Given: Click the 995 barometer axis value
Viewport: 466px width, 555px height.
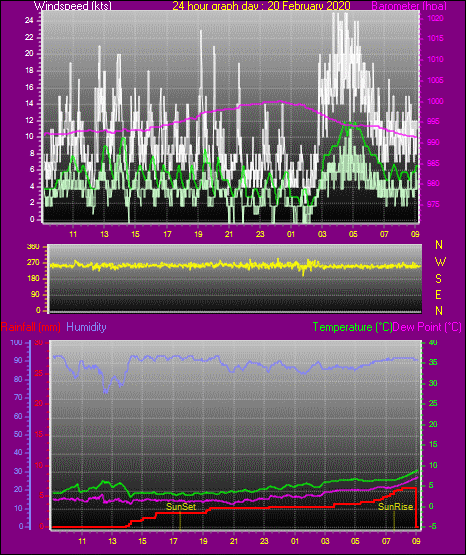Looking at the screenshot, I should point(433,121).
